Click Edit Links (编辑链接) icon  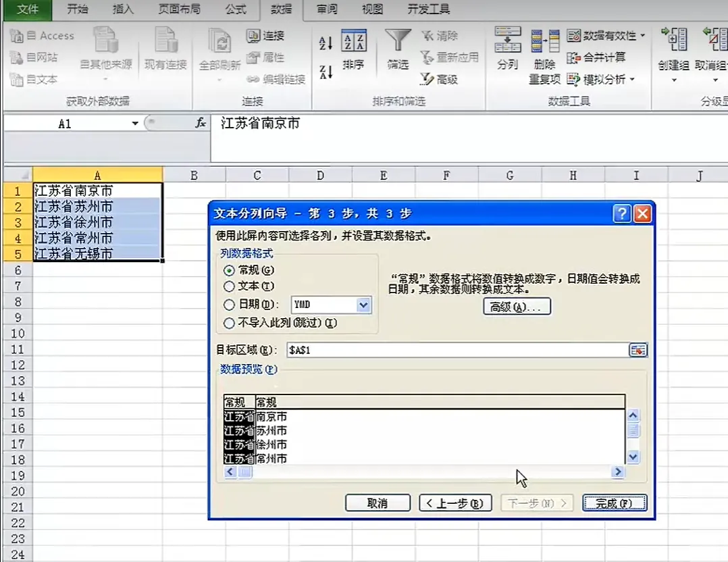coord(253,80)
